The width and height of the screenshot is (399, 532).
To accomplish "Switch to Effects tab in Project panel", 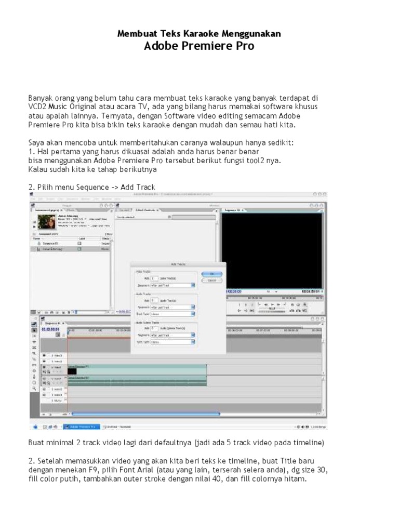I will (71, 210).
